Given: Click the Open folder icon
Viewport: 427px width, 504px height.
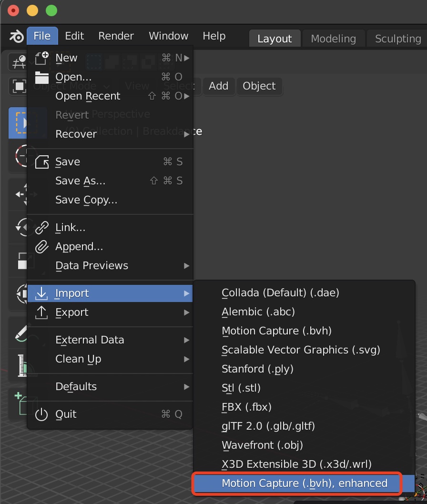Looking at the screenshot, I should [41, 77].
